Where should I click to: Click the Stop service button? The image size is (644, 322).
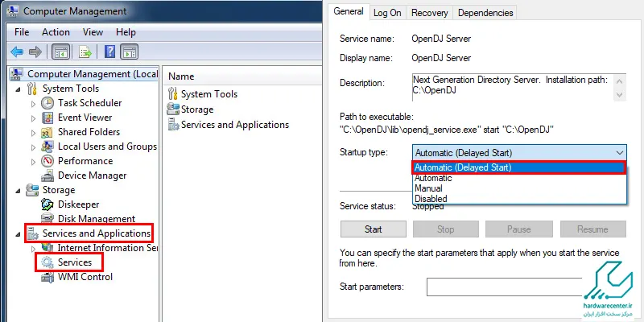pos(446,229)
